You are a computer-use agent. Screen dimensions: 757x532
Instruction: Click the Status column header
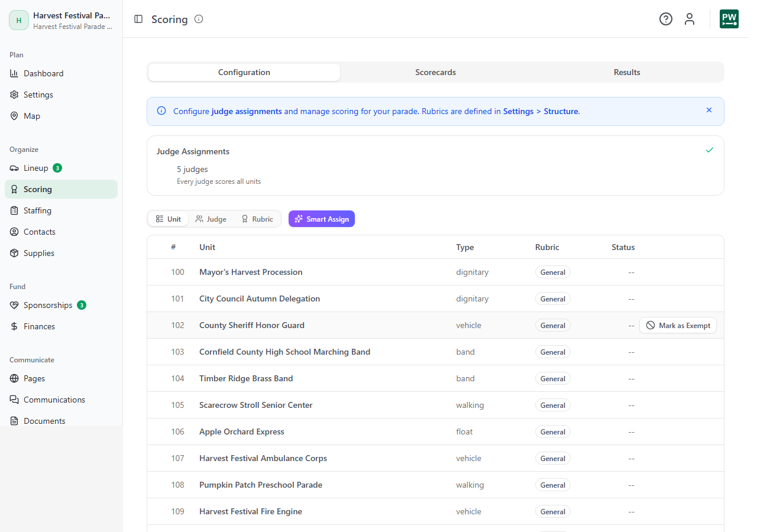tap(623, 247)
